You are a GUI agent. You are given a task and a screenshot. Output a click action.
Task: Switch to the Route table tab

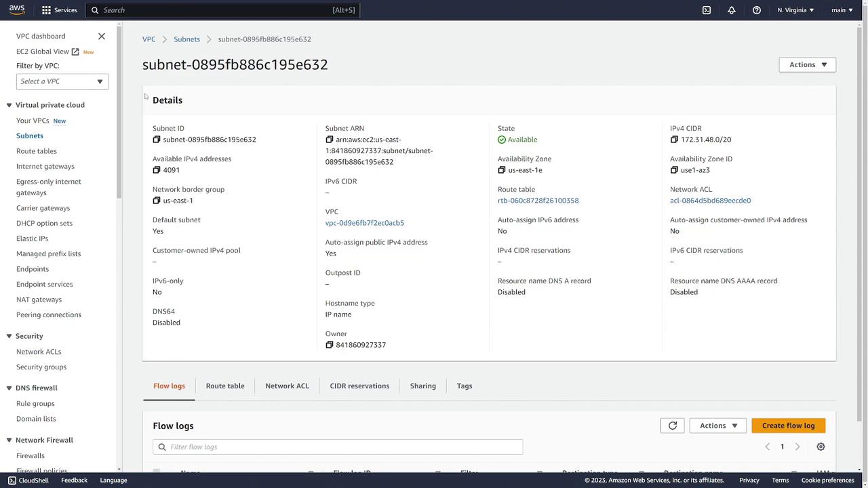tap(225, 386)
